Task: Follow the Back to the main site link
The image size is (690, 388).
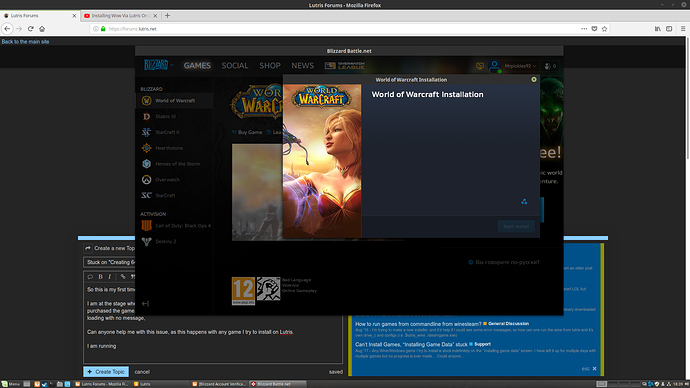Action: (x=25, y=42)
